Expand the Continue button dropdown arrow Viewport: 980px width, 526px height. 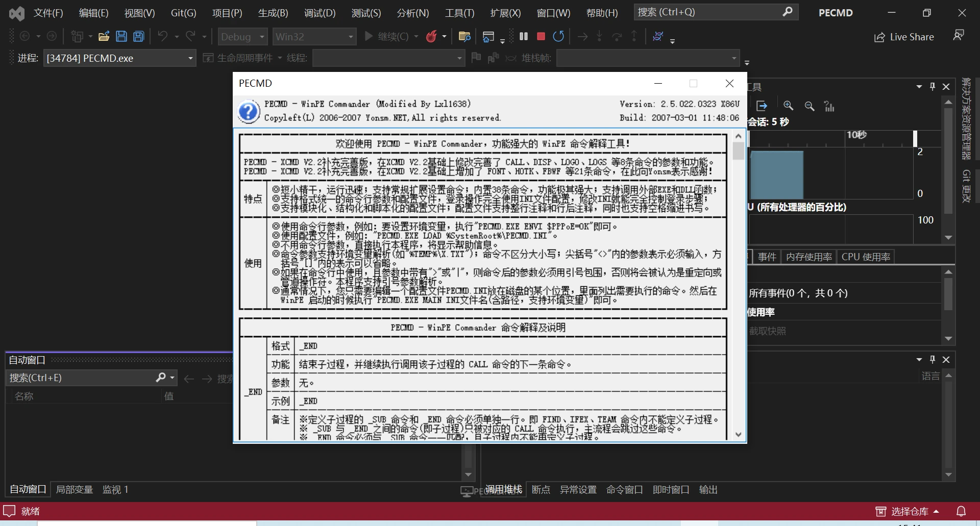416,36
